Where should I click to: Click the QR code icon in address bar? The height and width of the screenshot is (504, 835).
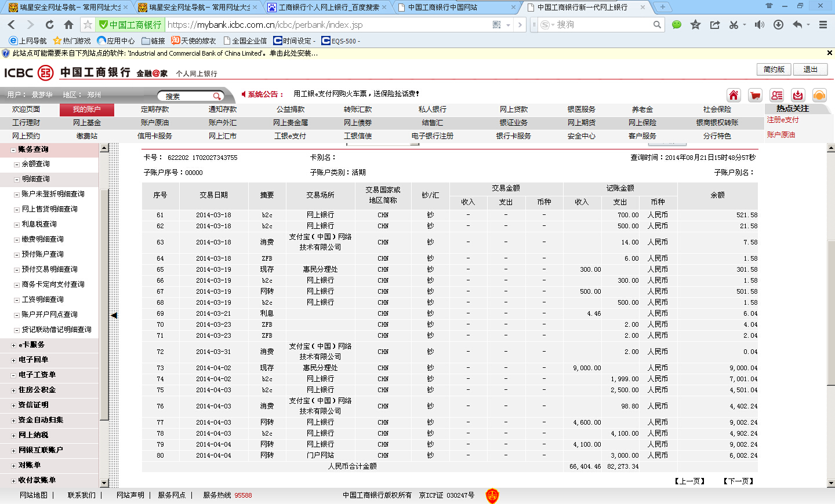pyautogui.click(x=496, y=25)
